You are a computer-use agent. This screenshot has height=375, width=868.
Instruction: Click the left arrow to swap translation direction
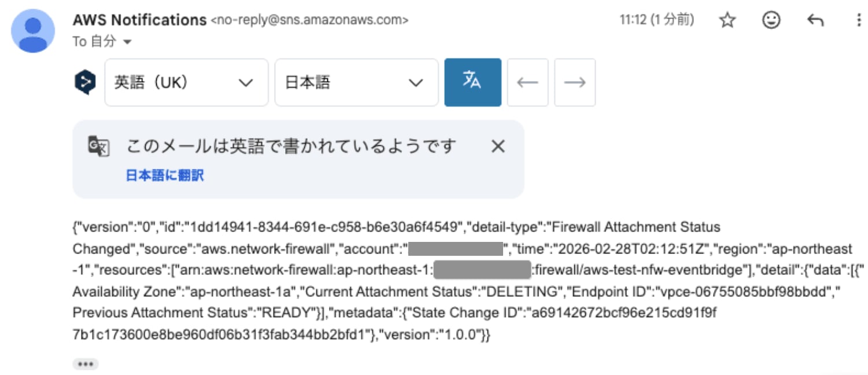527,82
